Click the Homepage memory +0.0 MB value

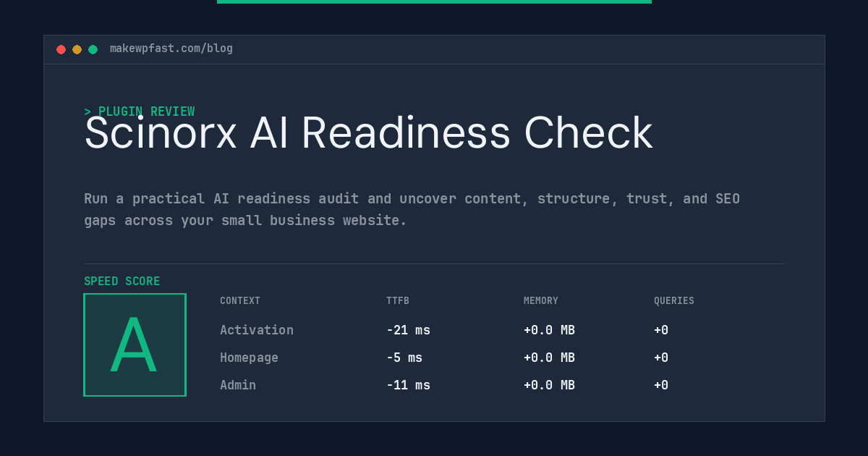[549, 358]
